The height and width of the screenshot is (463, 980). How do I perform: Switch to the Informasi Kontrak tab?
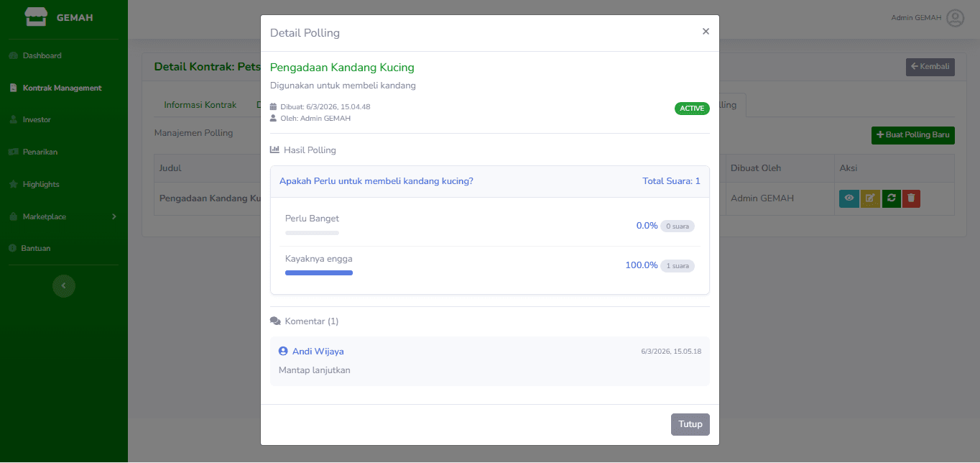coord(200,105)
